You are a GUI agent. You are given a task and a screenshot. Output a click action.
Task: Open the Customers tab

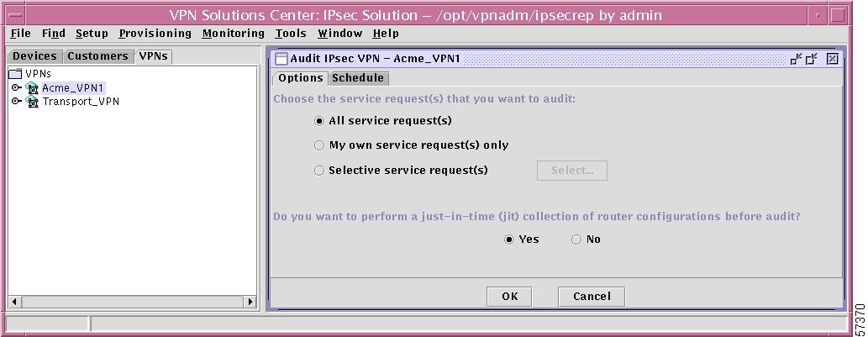(97, 56)
